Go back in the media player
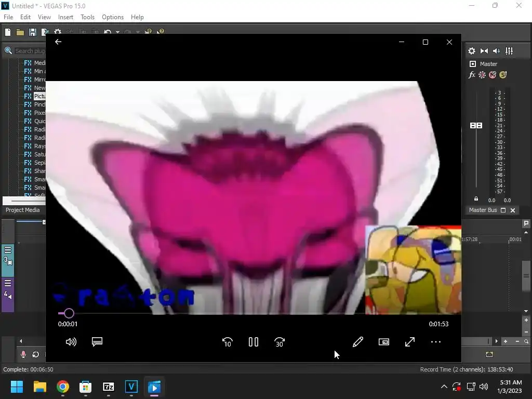This screenshot has height=399, width=532. click(58, 42)
